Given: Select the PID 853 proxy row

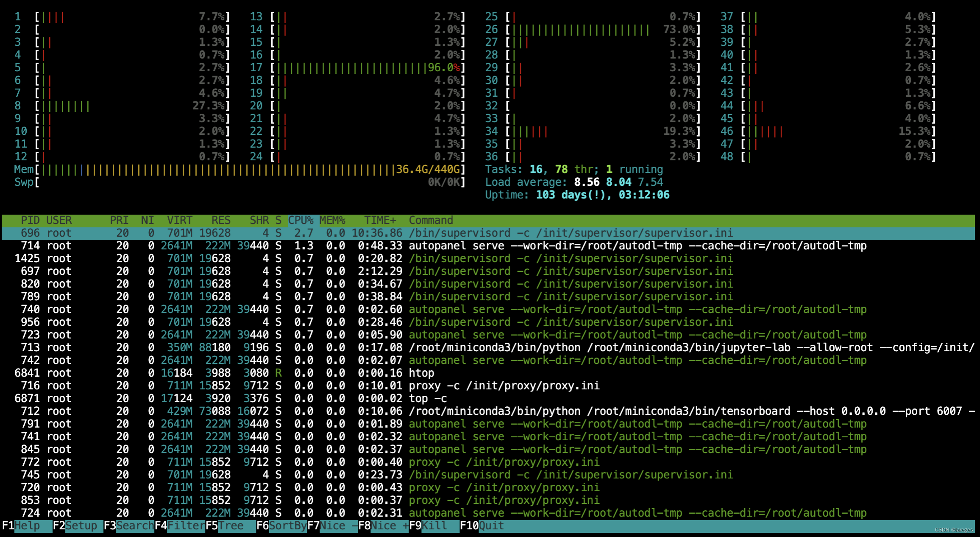Looking at the screenshot, I should pyautogui.click(x=488, y=501).
